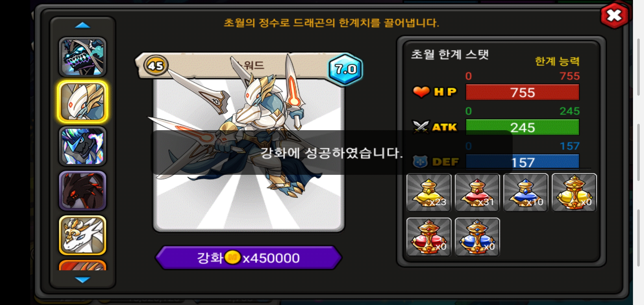Select the large red potion with x0
This screenshot has width=644, height=305.
pos(429,237)
